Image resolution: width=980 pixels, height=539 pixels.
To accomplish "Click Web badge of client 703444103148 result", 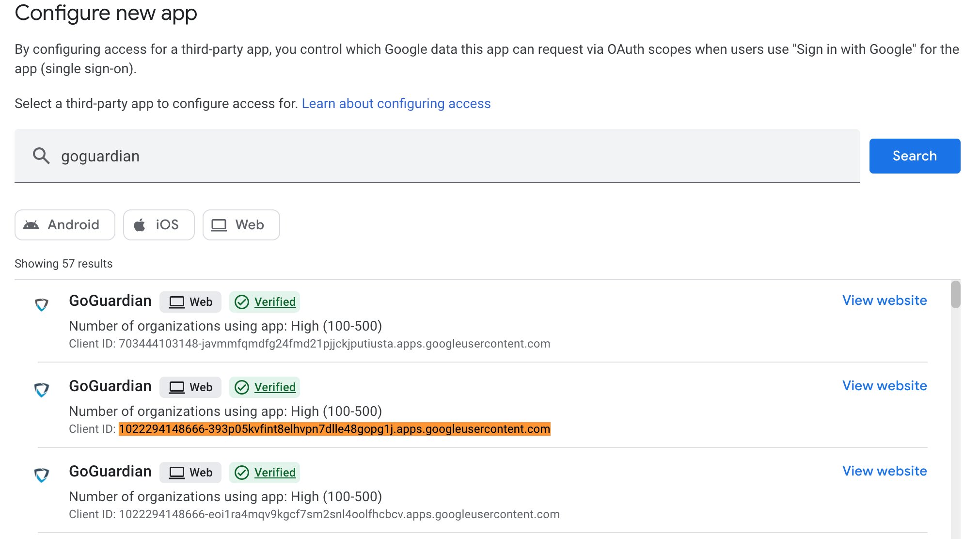I will [190, 302].
